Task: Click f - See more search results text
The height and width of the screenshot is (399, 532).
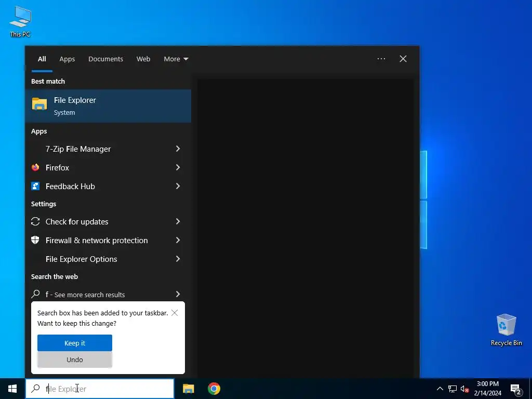Action: (85, 295)
